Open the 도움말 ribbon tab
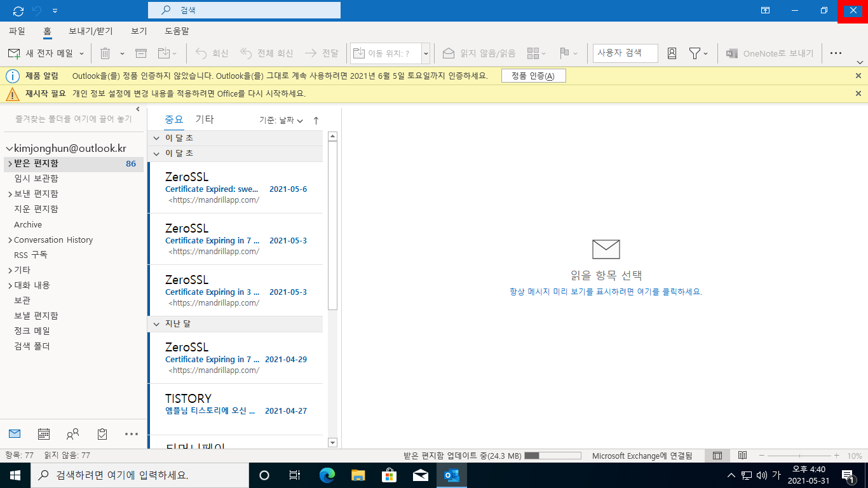Viewport: 868px width, 488px height. [x=177, y=31]
